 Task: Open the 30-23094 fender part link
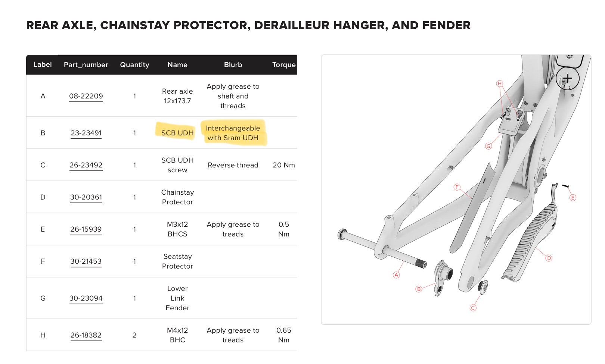86,298
